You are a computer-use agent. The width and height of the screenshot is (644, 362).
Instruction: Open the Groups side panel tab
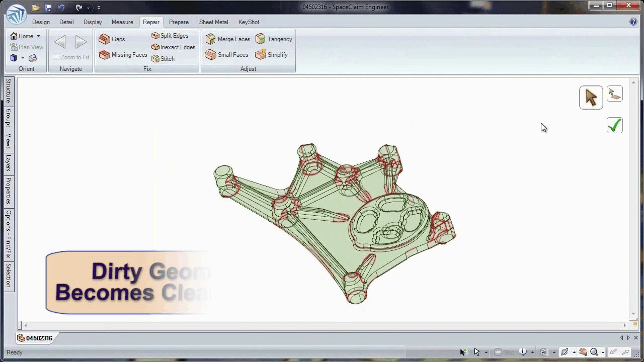tap(9, 118)
